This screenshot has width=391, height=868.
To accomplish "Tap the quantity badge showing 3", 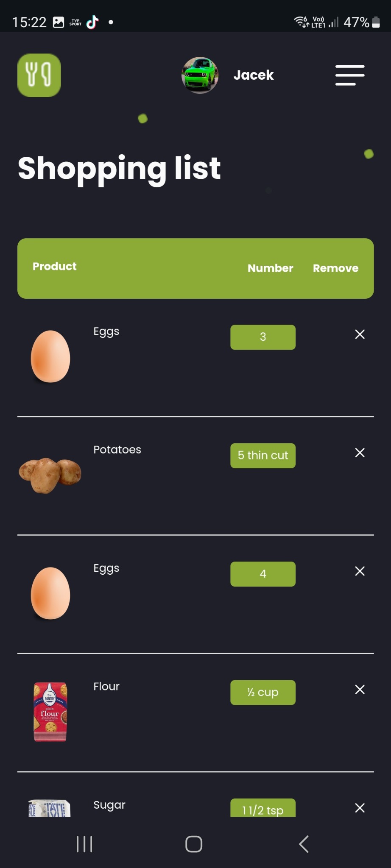I will point(263,337).
